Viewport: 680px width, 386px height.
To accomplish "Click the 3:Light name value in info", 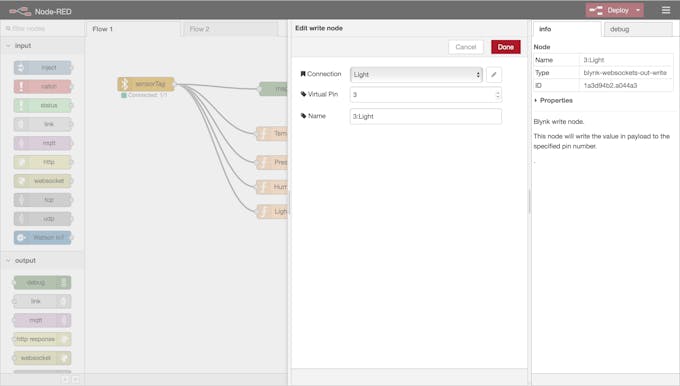I will pos(594,60).
